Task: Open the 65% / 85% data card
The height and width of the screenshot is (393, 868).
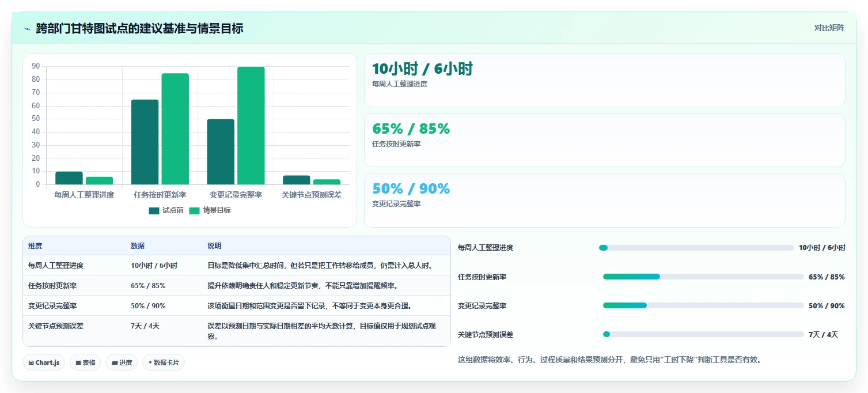Action: point(605,140)
